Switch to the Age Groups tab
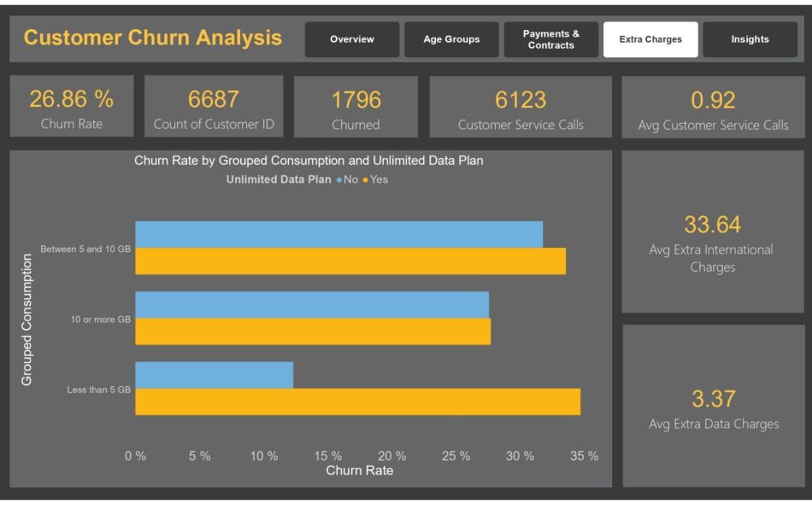 click(451, 39)
